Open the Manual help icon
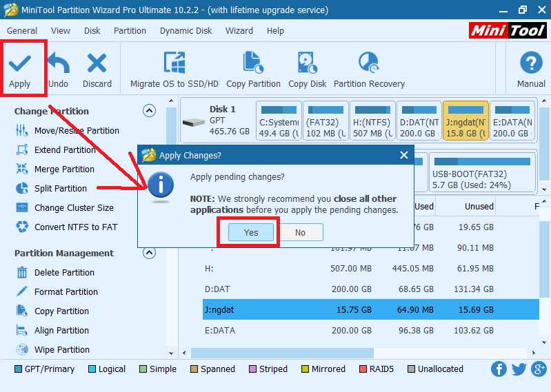The height and width of the screenshot is (392, 551). [531, 63]
